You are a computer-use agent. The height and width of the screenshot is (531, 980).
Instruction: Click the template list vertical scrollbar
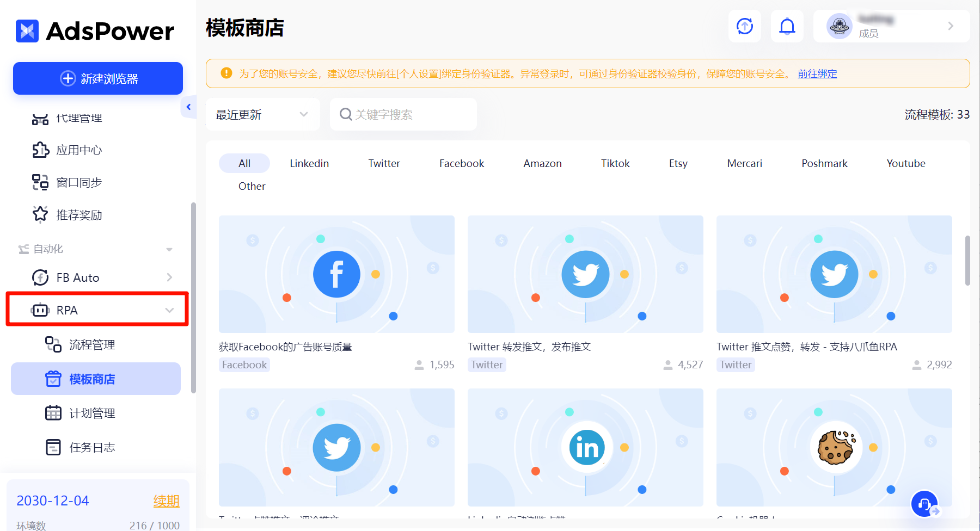[x=967, y=261]
